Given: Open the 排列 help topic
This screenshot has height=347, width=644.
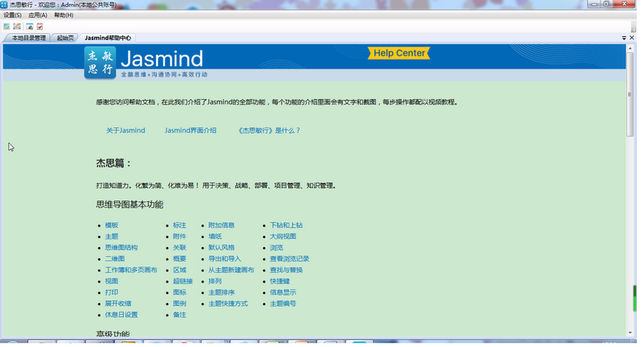Looking at the screenshot, I should point(215,281).
